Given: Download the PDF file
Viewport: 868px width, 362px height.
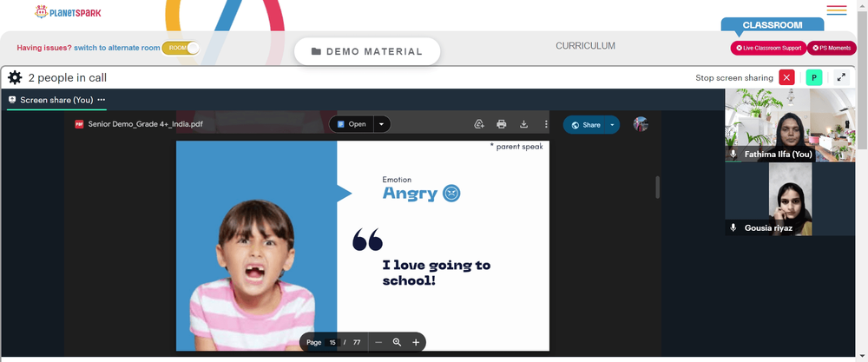Looking at the screenshot, I should pos(523,124).
